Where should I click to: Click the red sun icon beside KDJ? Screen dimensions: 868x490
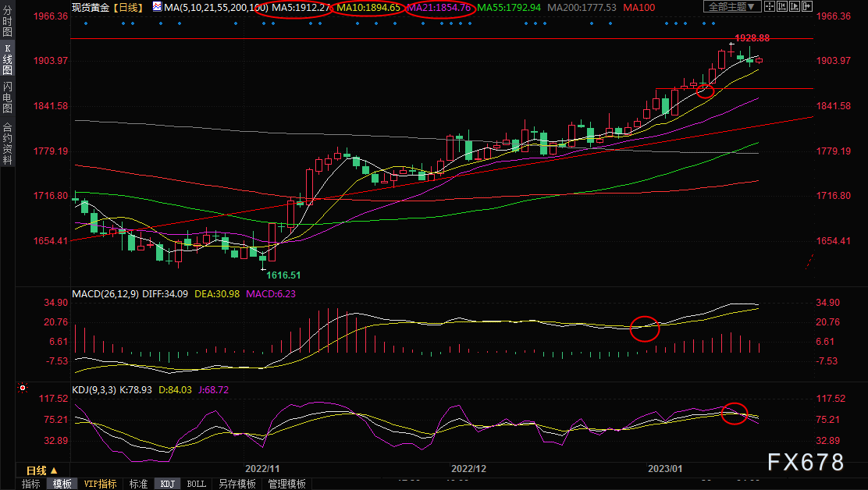click(23, 387)
